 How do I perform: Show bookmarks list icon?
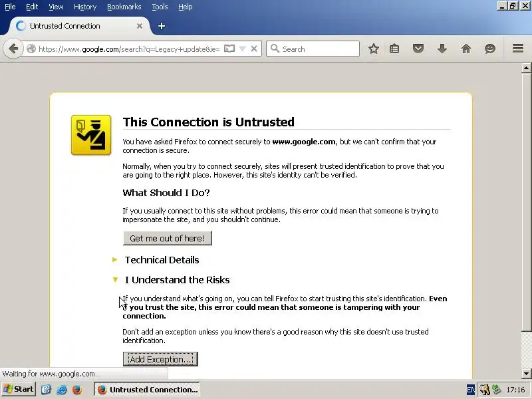coord(394,49)
